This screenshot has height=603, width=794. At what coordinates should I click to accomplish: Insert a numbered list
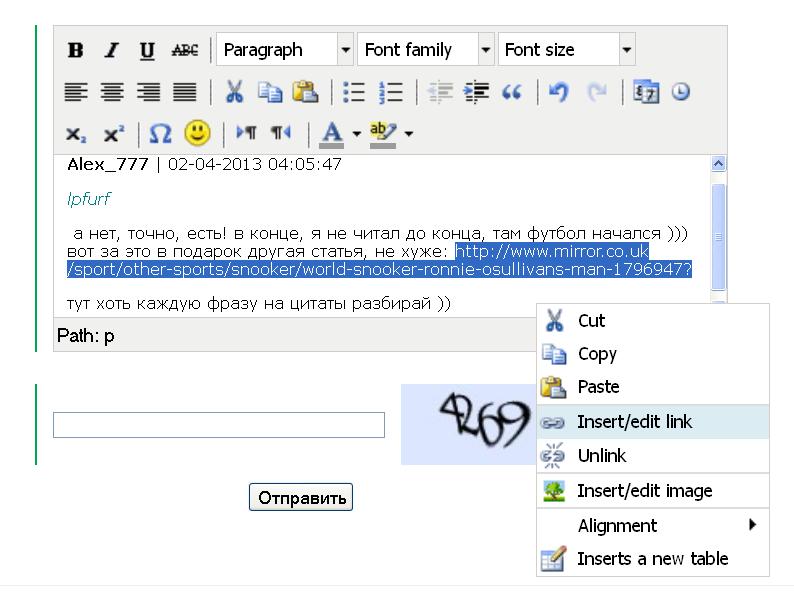coord(390,92)
